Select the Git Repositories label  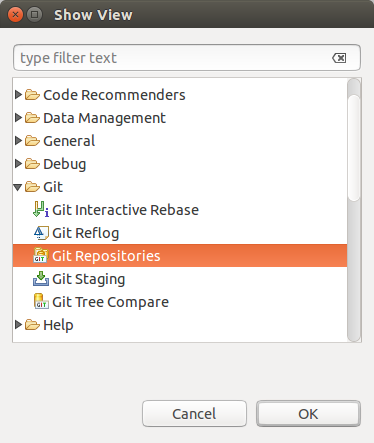point(106,256)
